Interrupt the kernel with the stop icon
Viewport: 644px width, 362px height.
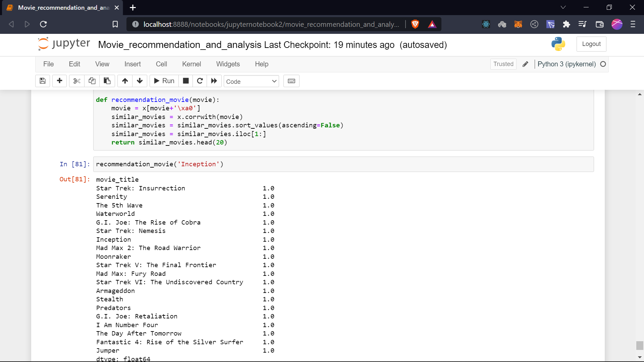point(185,81)
